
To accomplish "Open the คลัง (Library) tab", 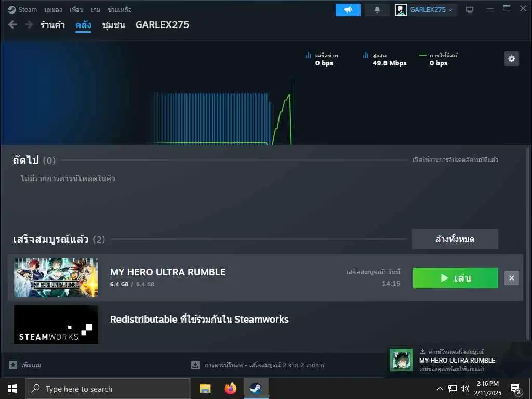I will tap(83, 25).
